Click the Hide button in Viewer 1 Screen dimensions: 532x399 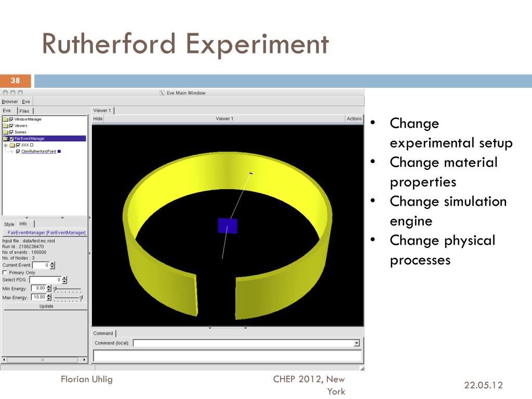[x=98, y=119]
